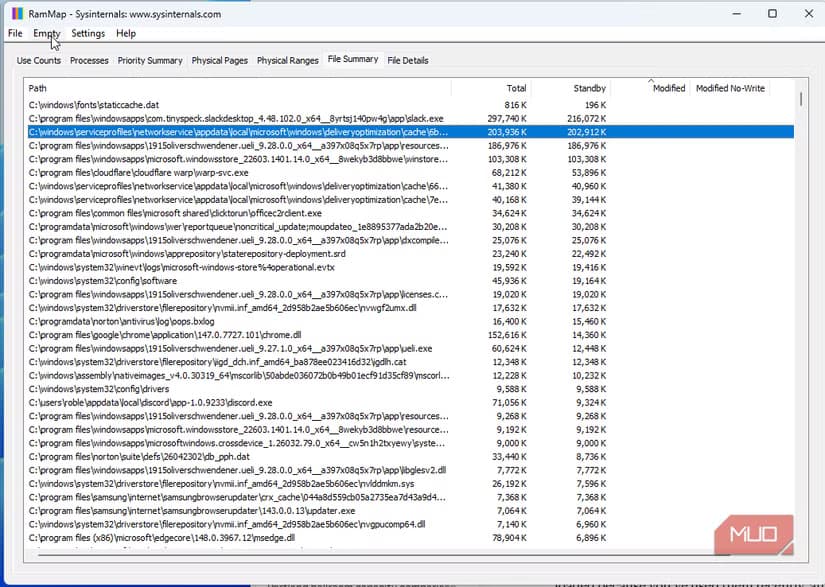Click the 297,740 K total value
The image size is (825, 587).
pos(507,118)
